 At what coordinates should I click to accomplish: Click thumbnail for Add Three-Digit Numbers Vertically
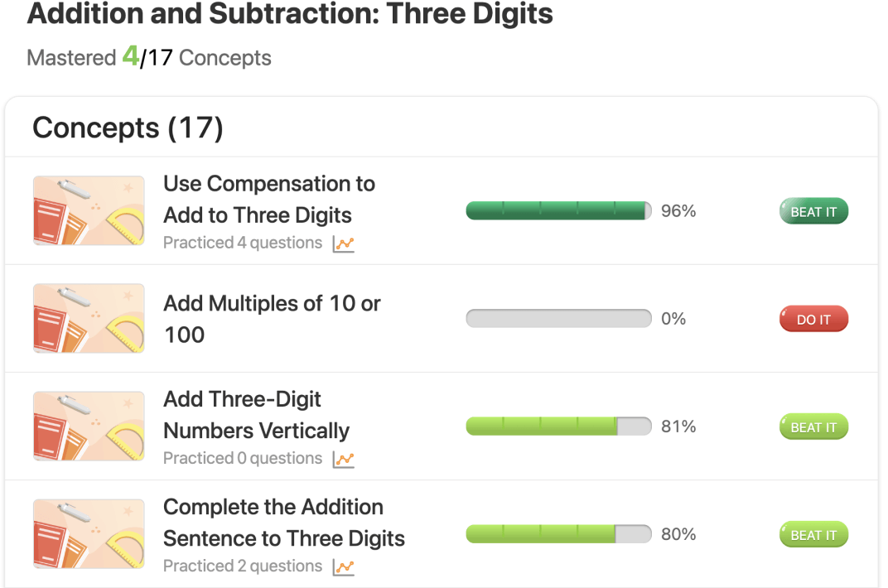pos(89,426)
